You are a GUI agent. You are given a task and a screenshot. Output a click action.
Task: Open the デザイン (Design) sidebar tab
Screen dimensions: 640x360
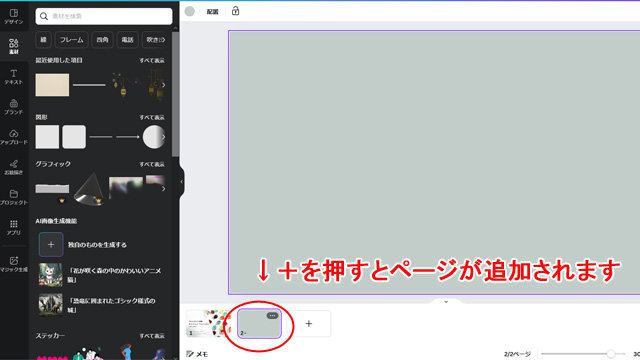pos(14,16)
